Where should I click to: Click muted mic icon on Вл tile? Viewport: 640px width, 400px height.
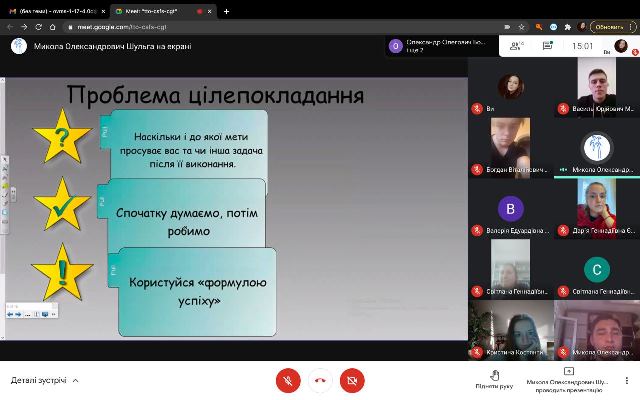click(x=477, y=109)
